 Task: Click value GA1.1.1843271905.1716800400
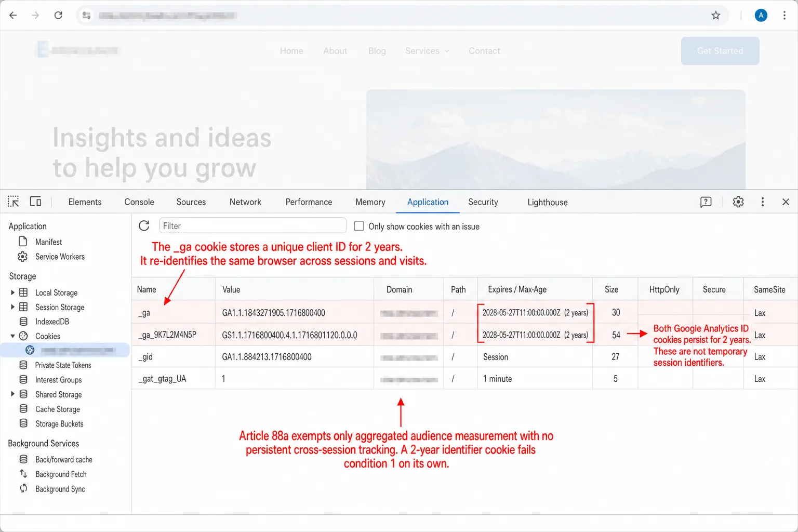click(274, 313)
